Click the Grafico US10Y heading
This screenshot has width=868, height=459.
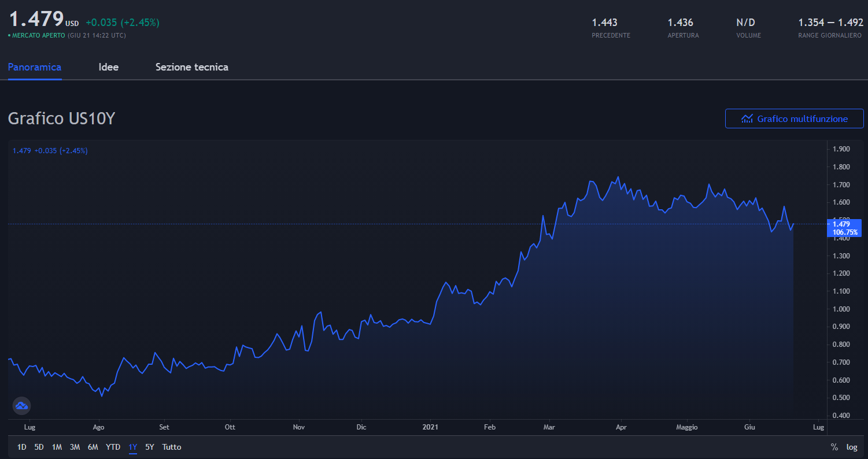62,119
